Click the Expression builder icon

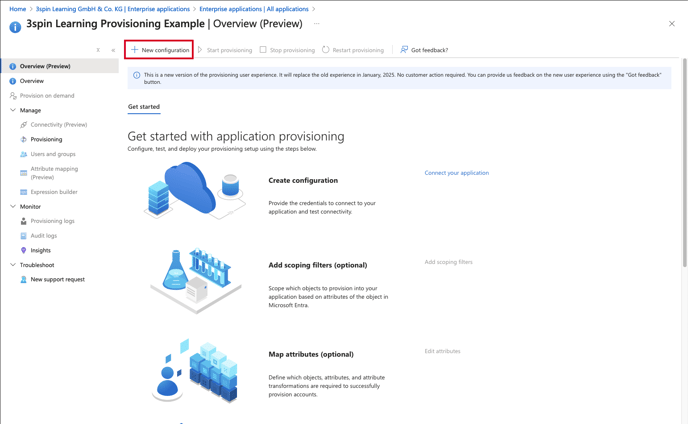[x=24, y=192]
